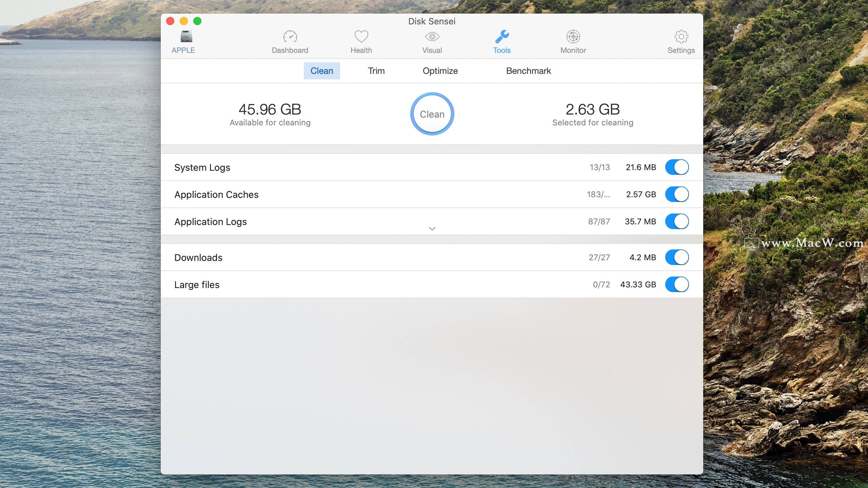The width and height of the screenshot is (868, 488).
Task: Click the 2.57 GB size value
Action: click(641, 194)
